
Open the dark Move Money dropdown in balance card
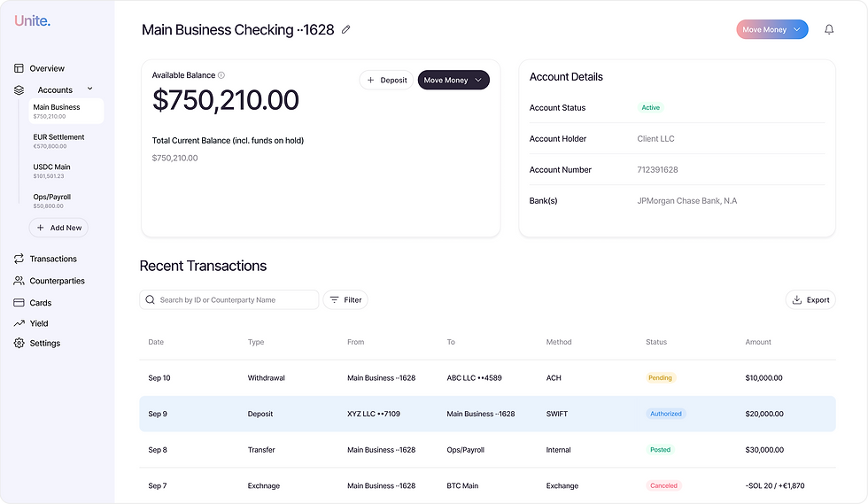coord(453,80)
